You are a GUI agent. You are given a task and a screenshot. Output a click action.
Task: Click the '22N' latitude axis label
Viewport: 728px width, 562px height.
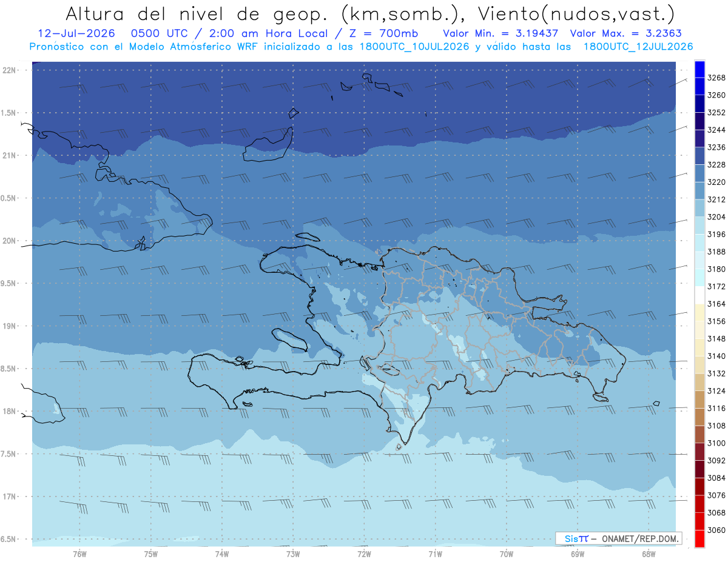[x=10, y=70]
